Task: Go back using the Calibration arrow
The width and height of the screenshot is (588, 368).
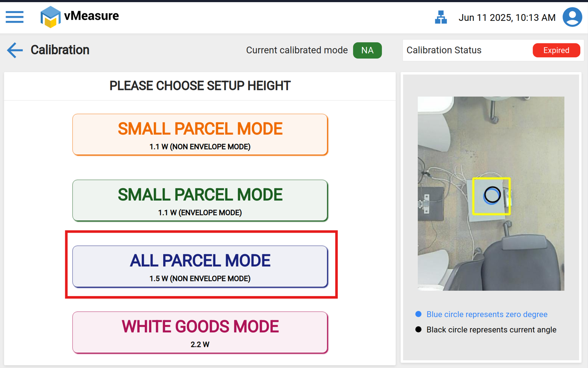Action: (x=14, y=50)
